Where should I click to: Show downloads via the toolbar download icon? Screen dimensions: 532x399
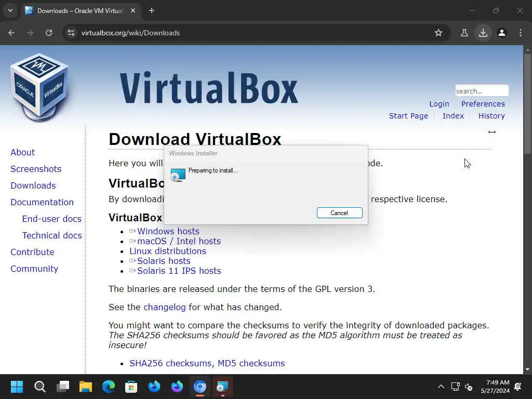tap(483, 33)
